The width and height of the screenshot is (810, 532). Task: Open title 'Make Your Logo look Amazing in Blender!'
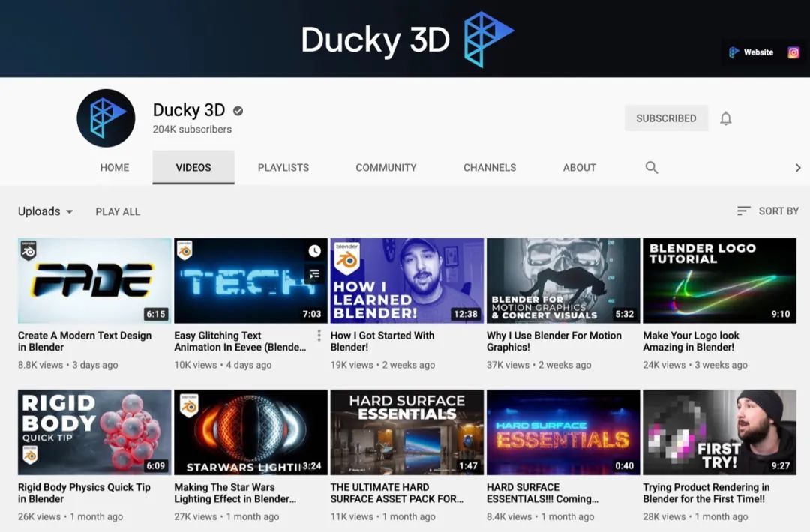[x=691, y=342]
